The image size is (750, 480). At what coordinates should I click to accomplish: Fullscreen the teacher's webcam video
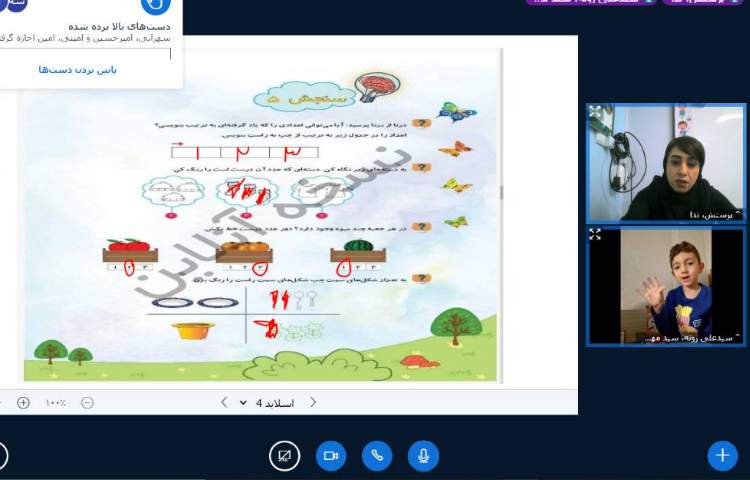click(x=596, y=112)
